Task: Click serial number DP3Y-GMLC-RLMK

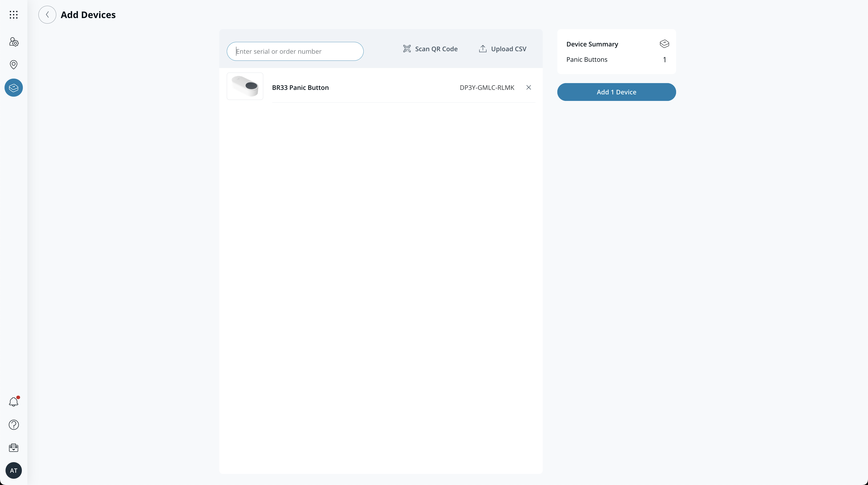Action: [x=486, y=88]
